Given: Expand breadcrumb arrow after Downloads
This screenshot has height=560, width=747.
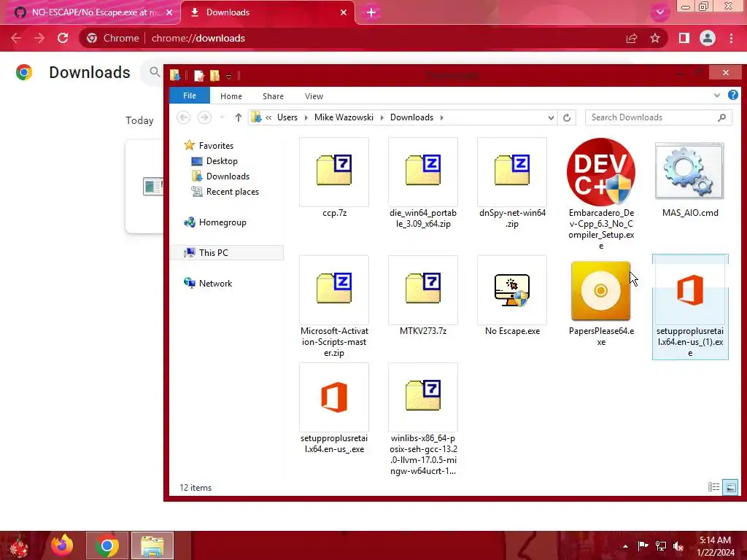Looking at the screenshot, I should (x=441, y=117).
